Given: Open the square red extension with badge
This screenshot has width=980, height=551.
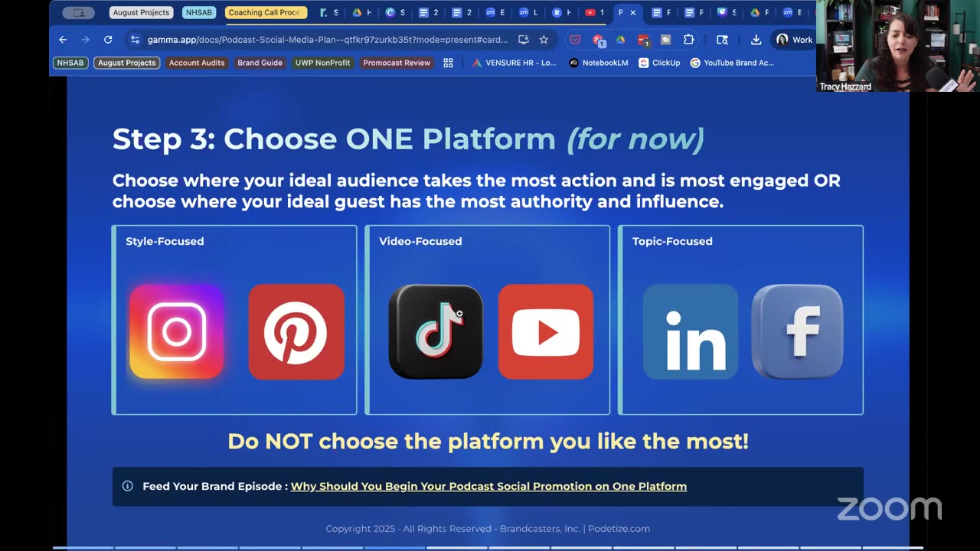Looking at the screenshot, I should pos(643,40).
